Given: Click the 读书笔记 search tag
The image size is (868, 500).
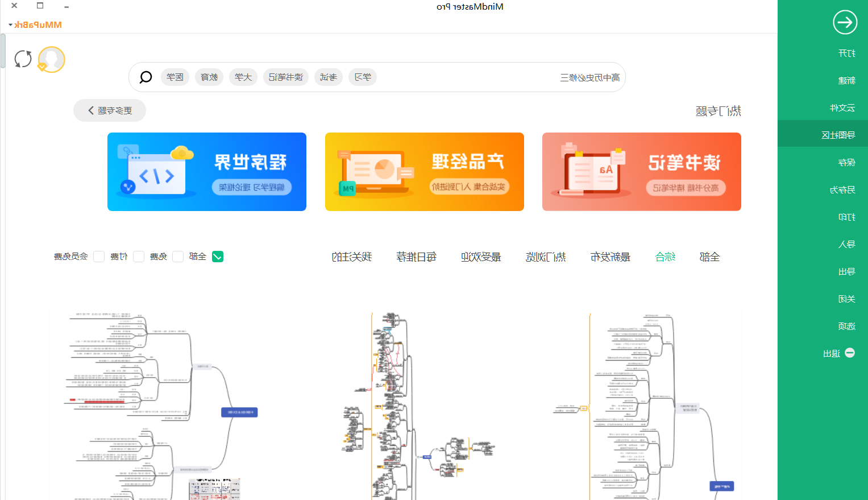Looking at the screenshot, I should 286,77.
